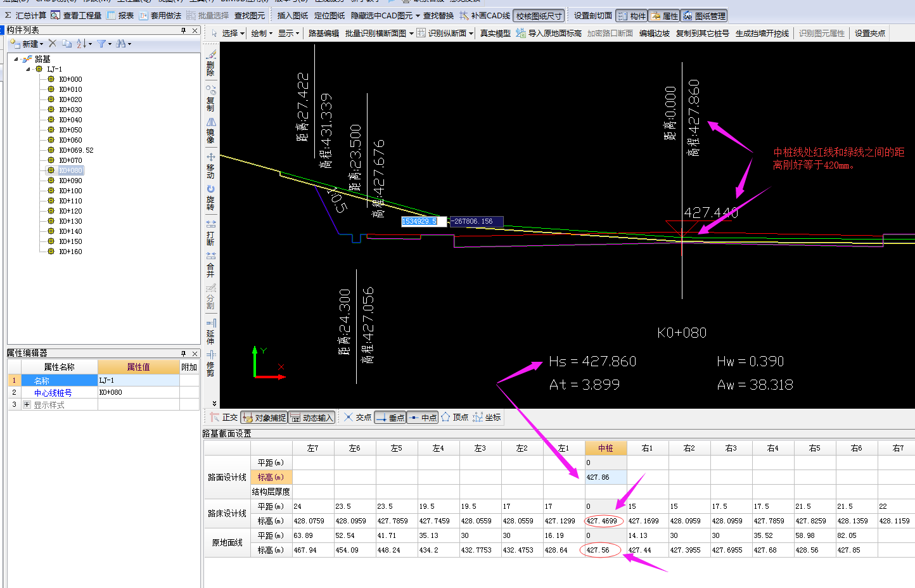915x588 pixels.
Task: Open the 报表 reports tool
Action: pyautogui.click(x=120, y=15)
